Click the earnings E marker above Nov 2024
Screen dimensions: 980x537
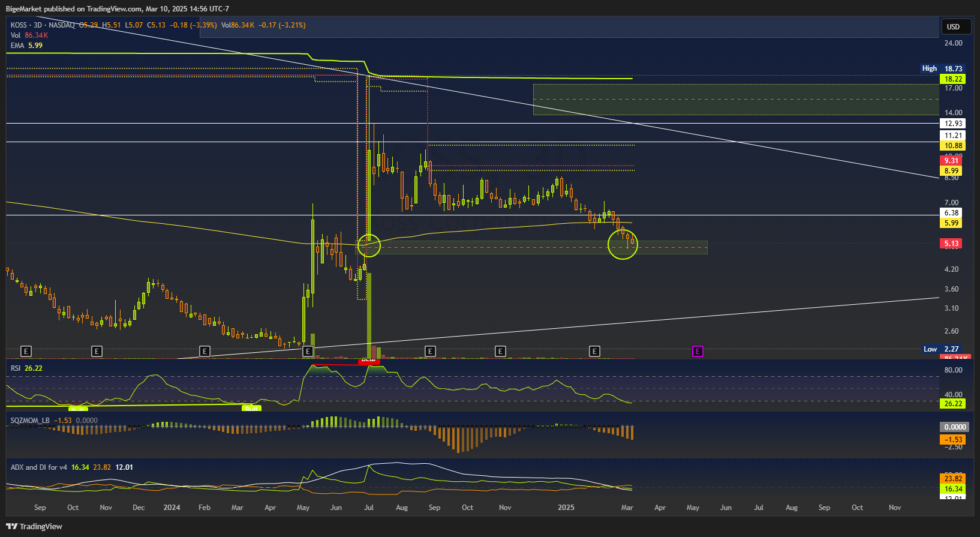pyautogui.click(x=500, y=351)
